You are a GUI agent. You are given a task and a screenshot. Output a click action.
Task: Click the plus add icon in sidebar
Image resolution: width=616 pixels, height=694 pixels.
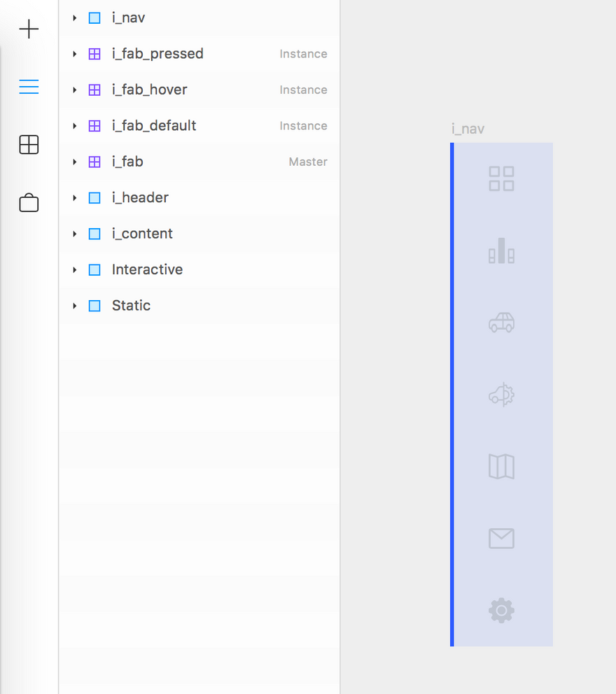coord(29,29)
